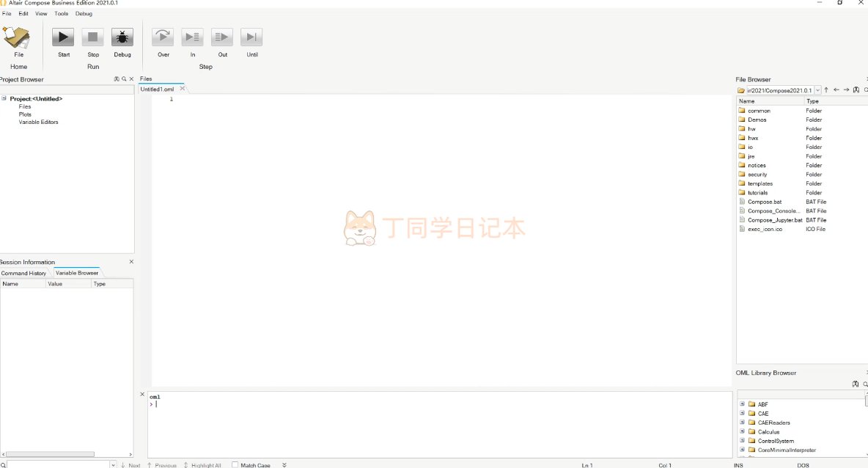Close the Project Browser panel
This screenshot has width=868, height=468.
click(131, 79)
